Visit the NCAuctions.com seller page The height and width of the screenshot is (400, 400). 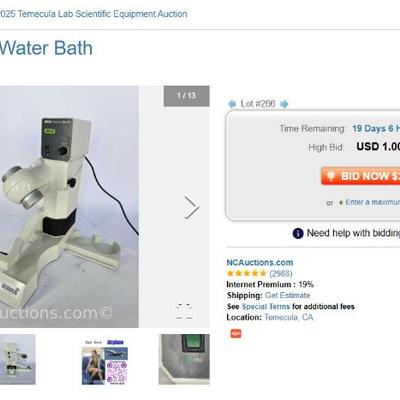click(260, 262)
